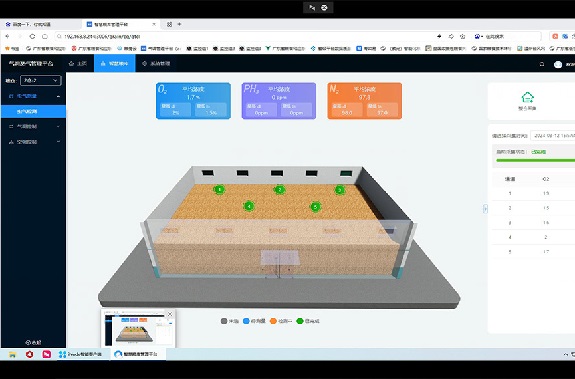Click green sensor point 1 on grain surface
Screen dimensions: 575x379
(219, 190)
